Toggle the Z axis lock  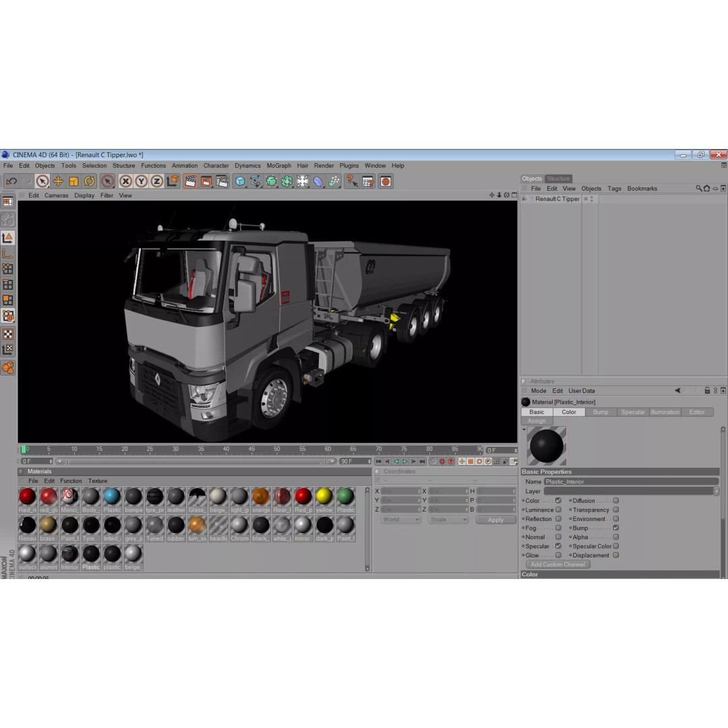(157, 181)
